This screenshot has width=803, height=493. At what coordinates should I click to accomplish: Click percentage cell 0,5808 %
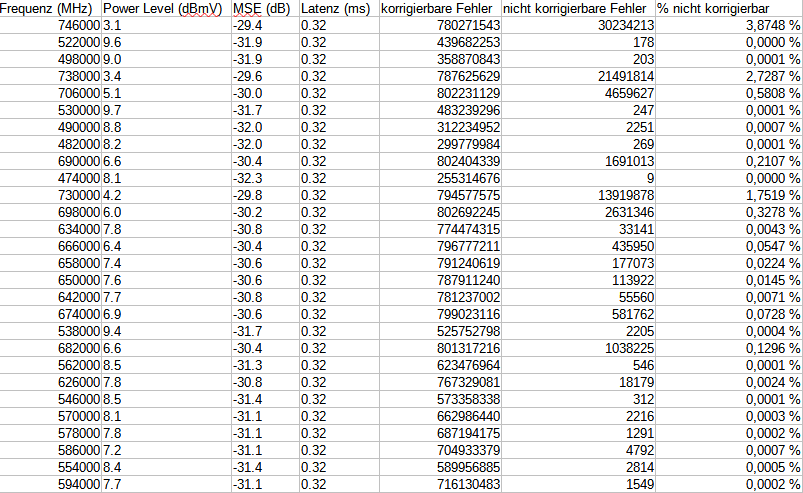point(729,94)
